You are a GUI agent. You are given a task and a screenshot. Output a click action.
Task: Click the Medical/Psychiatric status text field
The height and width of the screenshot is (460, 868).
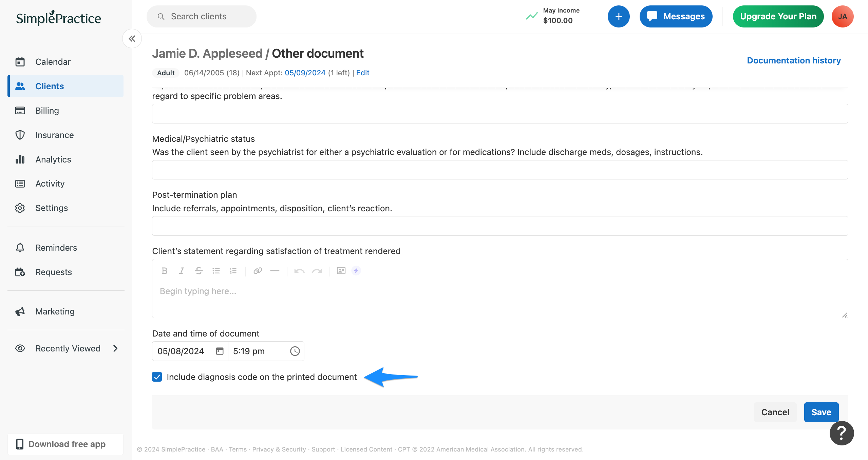(x=500, y=170)
